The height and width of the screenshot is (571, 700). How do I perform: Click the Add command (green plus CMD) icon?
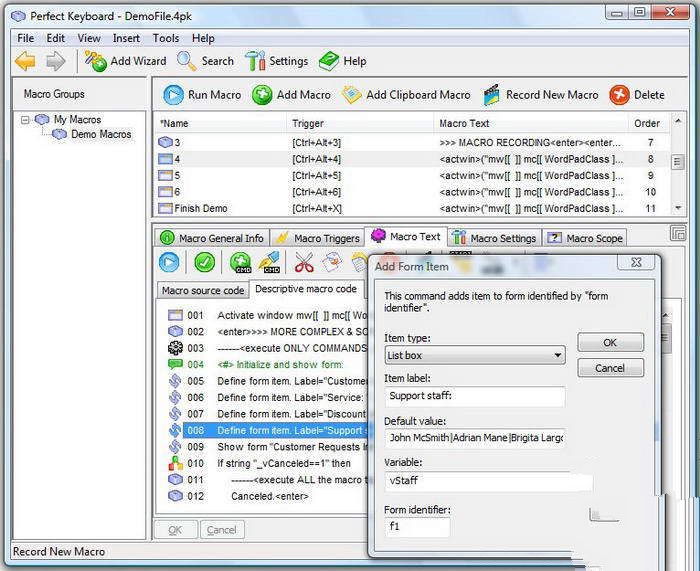pyautogui.click(x=241, y=263)
